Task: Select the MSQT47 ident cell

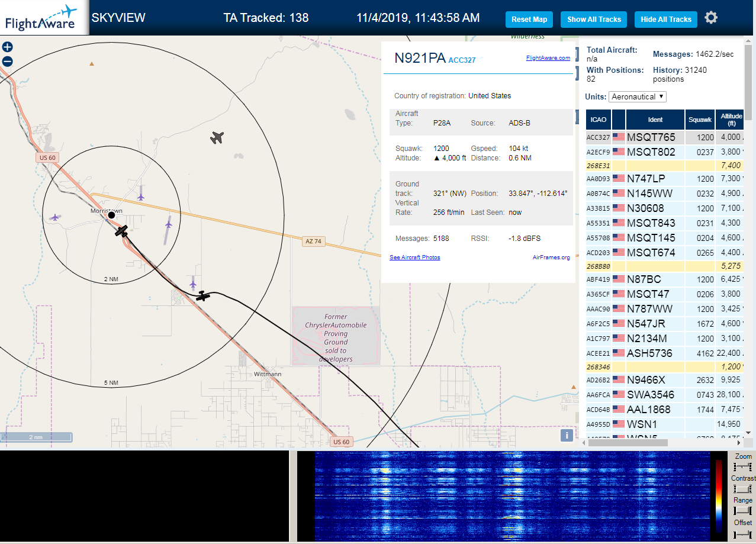Action: (x=655, y=294)
